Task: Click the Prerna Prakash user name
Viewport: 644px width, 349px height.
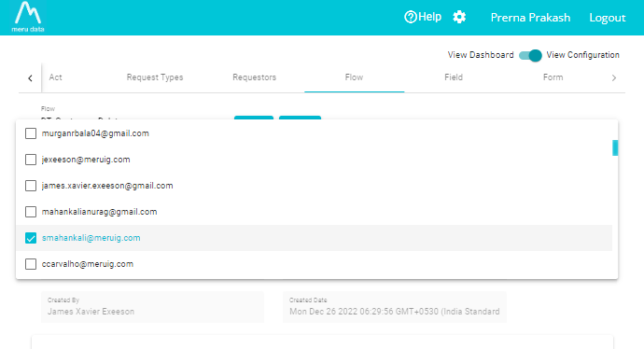Action: 530,18
